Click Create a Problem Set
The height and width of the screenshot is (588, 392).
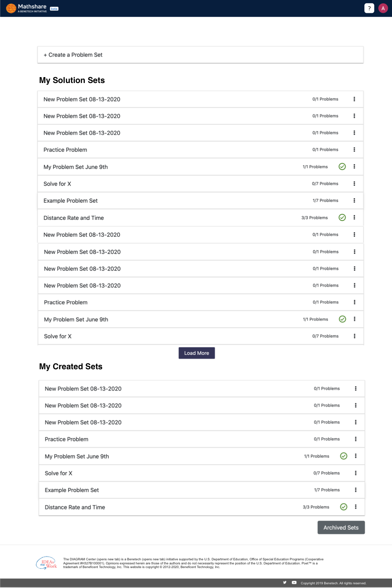click(73, 55)
